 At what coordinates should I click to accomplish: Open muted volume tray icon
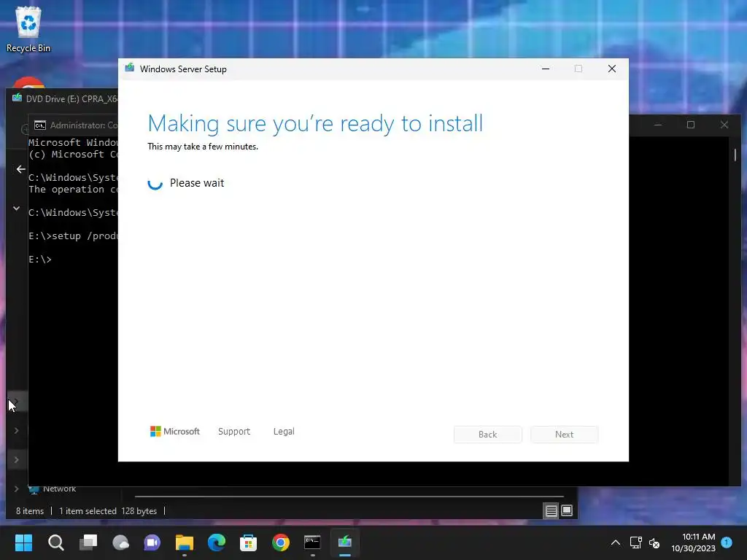[654, 542]
